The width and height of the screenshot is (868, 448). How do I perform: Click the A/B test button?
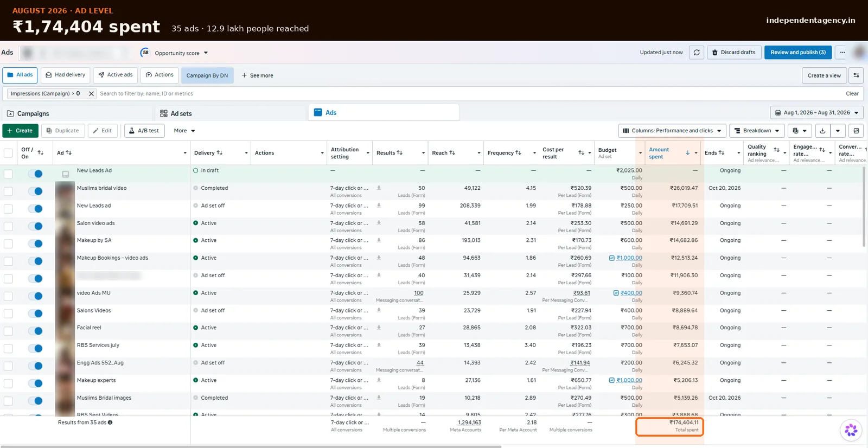pos(144,131)
